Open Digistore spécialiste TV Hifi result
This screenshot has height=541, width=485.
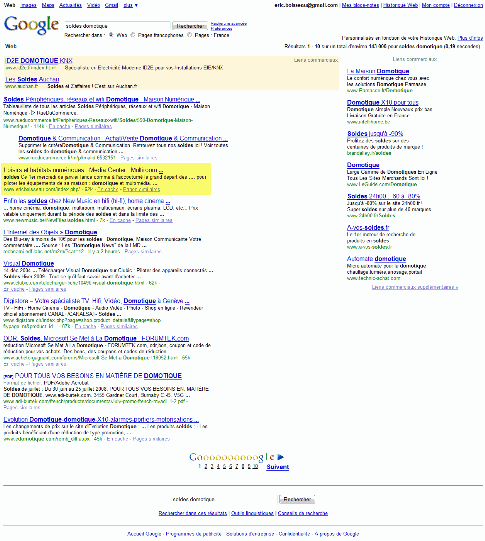[96, 301]
